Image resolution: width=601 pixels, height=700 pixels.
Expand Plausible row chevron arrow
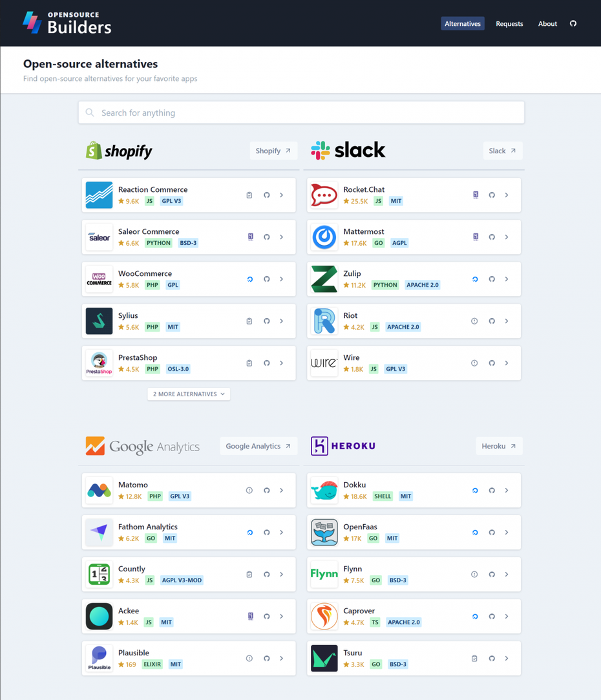(281, 658)
